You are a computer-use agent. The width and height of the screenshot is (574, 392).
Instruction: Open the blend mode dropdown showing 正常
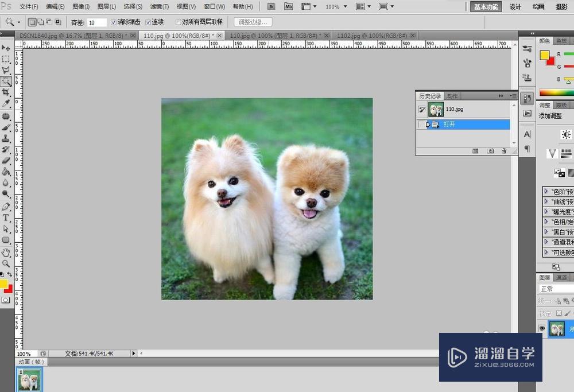tap(555, 289)
